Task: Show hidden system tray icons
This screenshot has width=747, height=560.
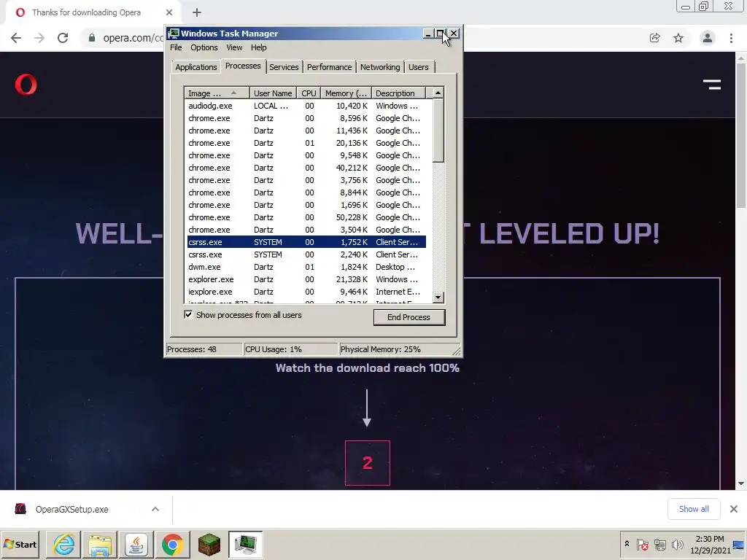Action: pyautogui.click(x=627, y=544)
